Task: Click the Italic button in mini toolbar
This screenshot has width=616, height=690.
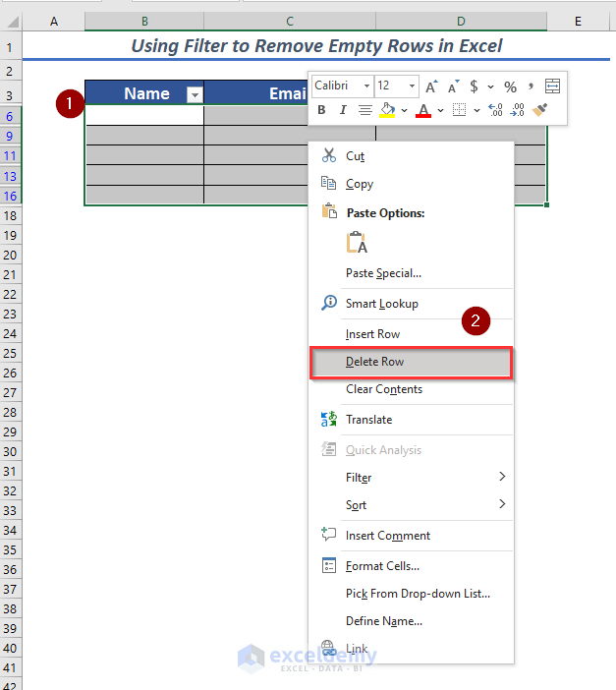Action: click(x=343, y=109)
